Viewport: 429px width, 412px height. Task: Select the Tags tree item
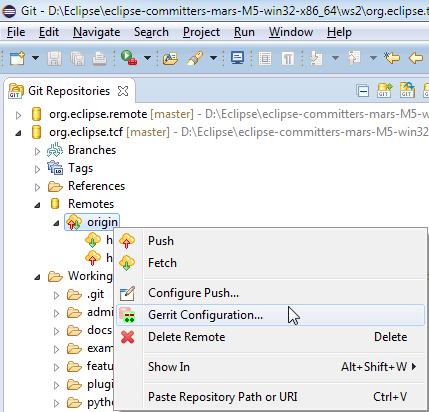click(80, 168)
